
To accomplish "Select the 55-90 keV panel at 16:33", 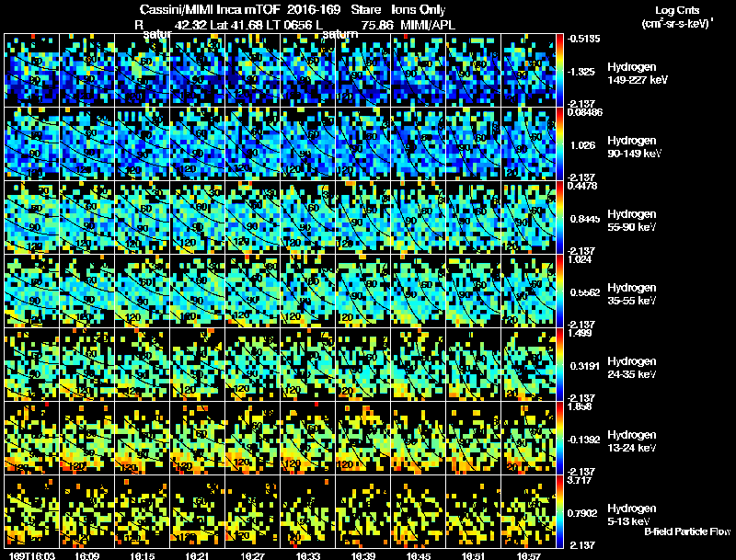I will coord(308,218).
